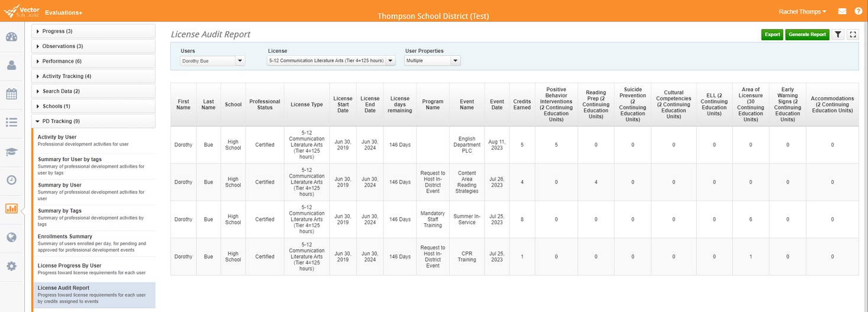Open the graduation cap sidebar icon
Screen dimensions: 868x312
point(11,152)
